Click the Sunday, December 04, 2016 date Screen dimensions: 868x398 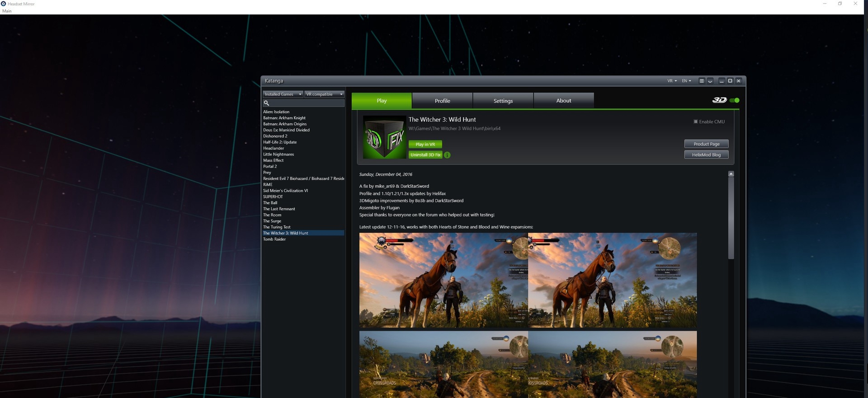pos(386,174)
